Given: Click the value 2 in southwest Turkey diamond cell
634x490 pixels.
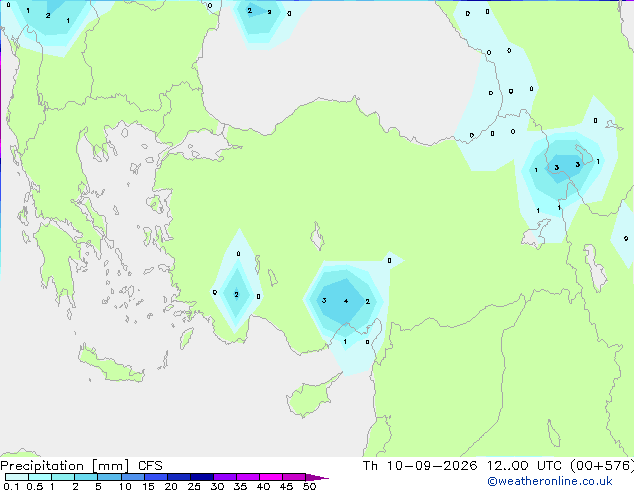Looking at the screenshot, I should tap(237, 295).
